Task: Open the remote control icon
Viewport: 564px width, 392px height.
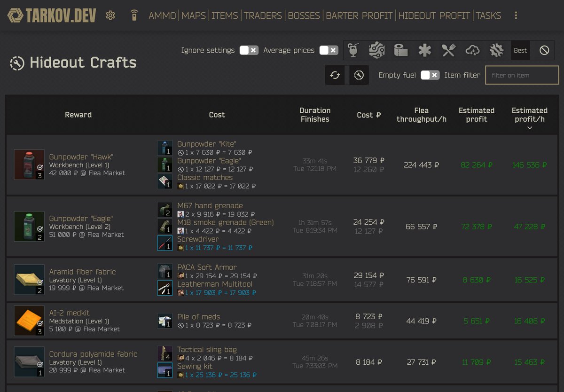Action: point(134,16)
